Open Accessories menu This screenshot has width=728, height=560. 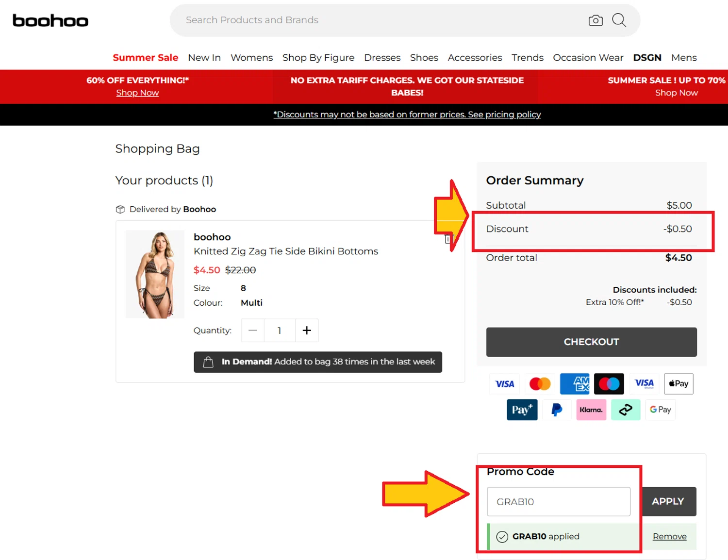point(475,57)
